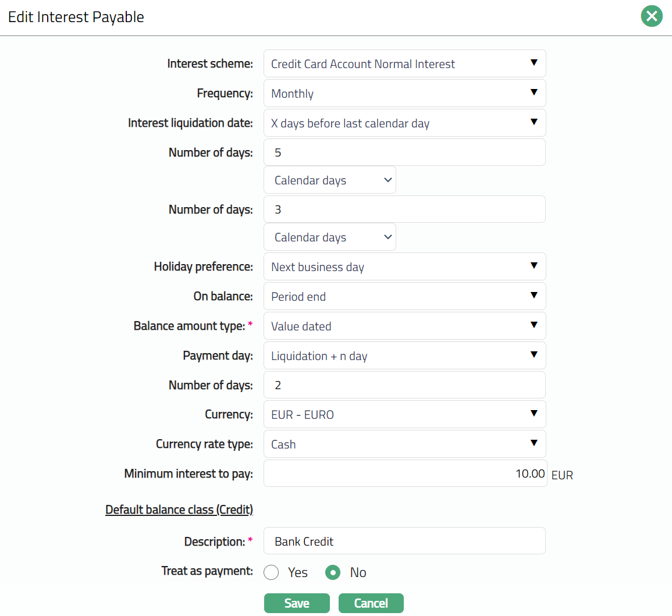Viewport: 672px width, 616px height.
Task: Click the Number of days field containing 3
Action: [404, 209]
